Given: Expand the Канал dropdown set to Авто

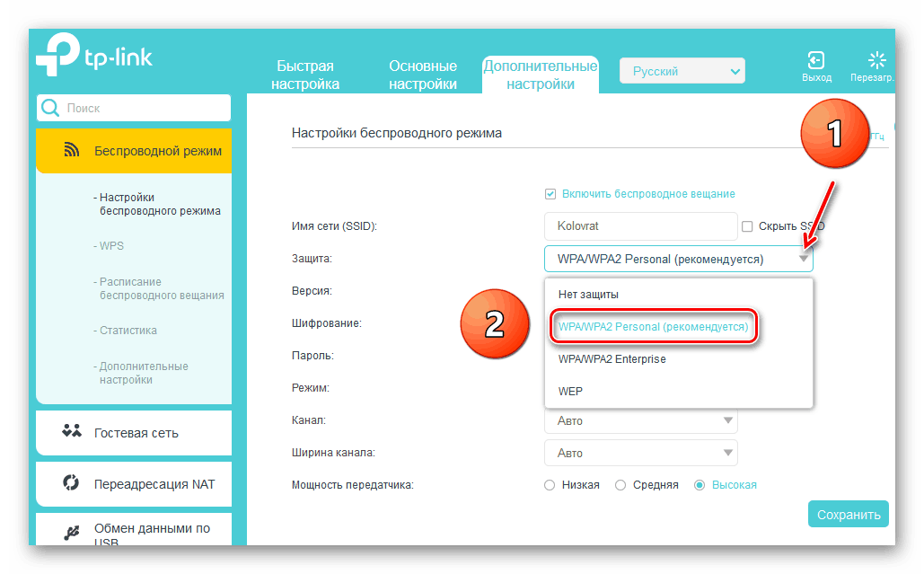Looking at the screenshot, I should [x=640, y=420].
